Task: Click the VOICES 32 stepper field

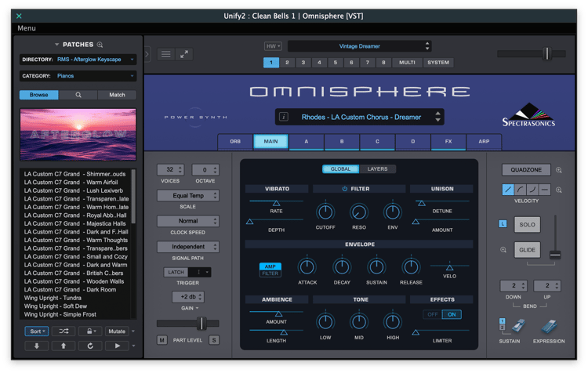Action: point(170,169)
